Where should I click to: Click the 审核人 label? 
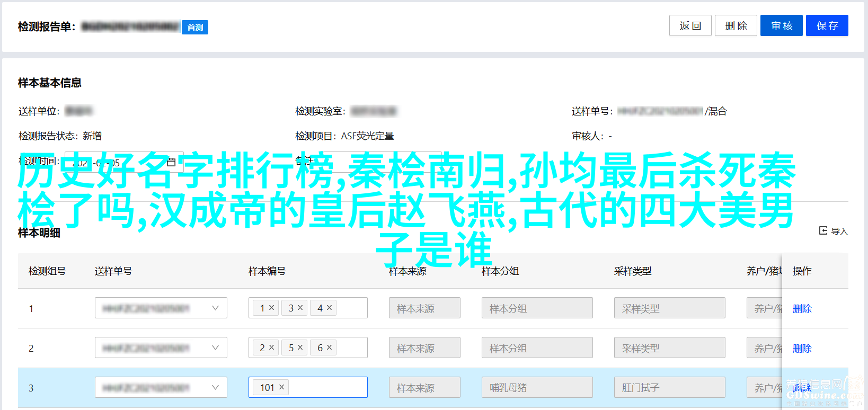pyautogui.click(x=588, y=136)
